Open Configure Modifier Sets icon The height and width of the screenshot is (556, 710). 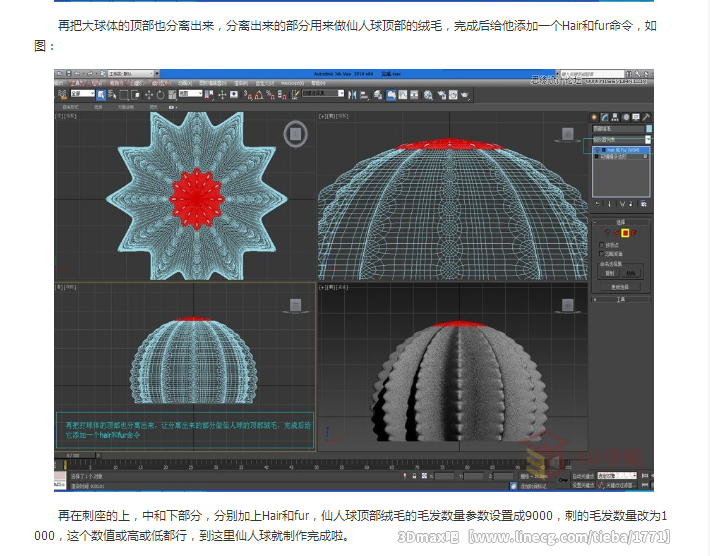(644, 204)
